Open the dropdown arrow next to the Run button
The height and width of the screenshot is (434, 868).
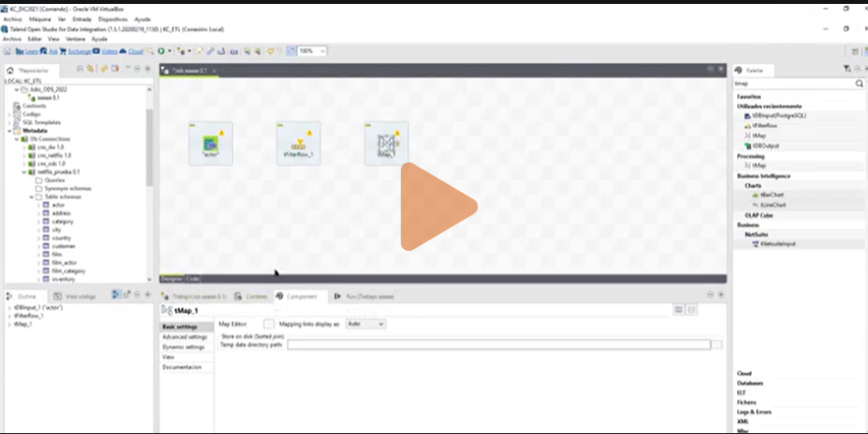[x=169, y=51]
